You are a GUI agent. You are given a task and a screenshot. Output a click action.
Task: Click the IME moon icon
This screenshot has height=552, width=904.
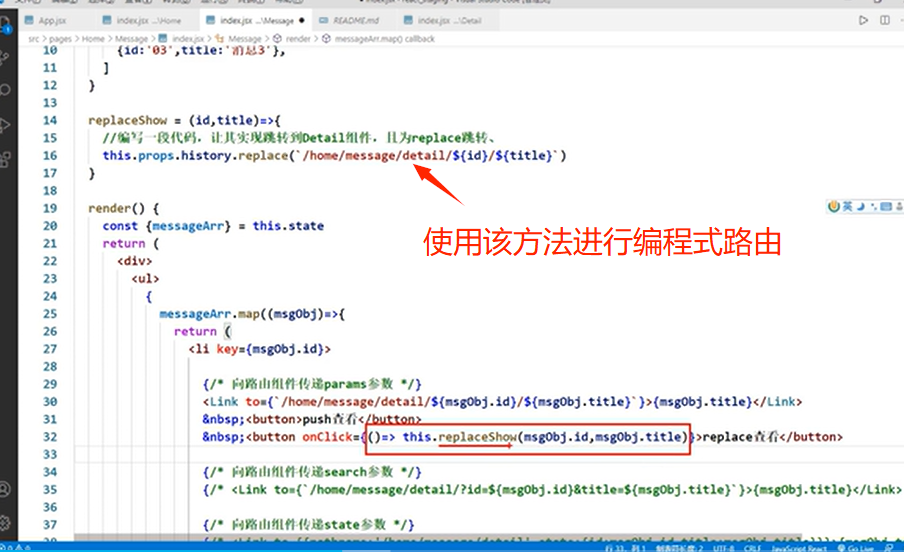(x=860, y=206)
